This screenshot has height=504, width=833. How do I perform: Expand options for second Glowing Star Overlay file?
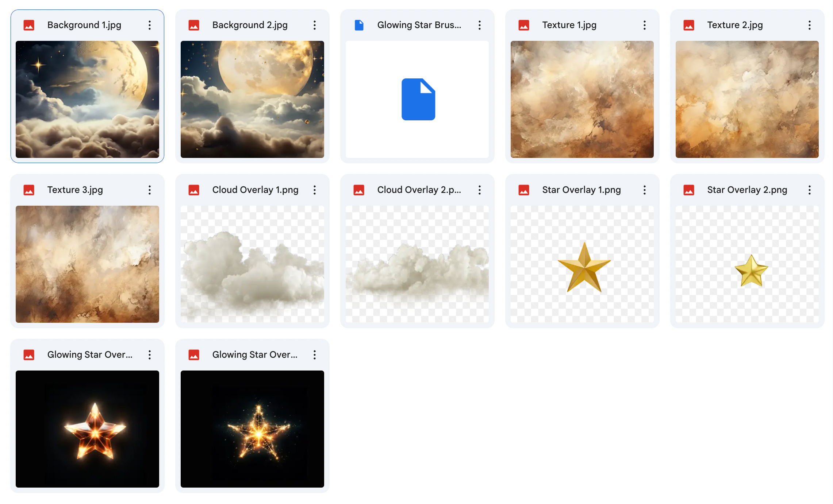click(x=315, y=355)
